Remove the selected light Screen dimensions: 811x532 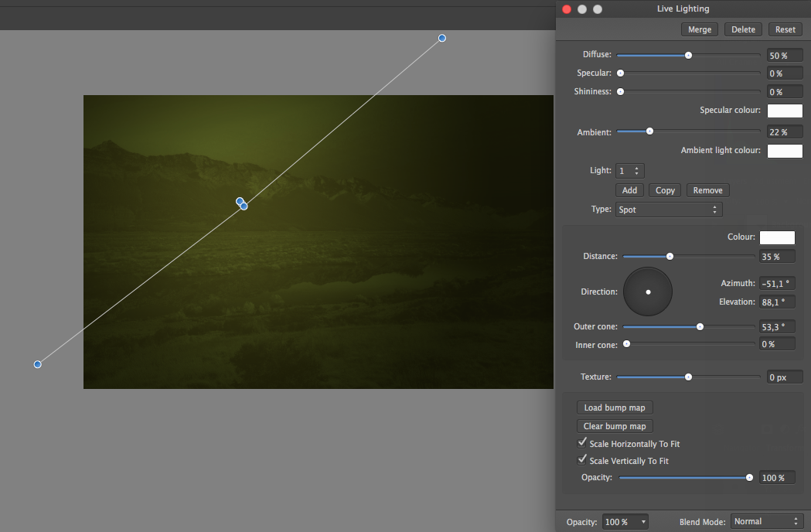click(707, 189)
